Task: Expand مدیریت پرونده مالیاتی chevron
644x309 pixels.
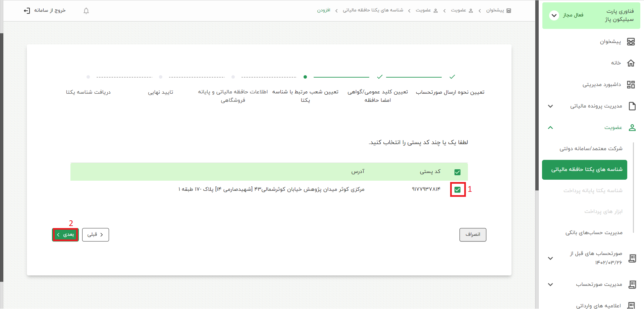Action: tap(550, 106)
